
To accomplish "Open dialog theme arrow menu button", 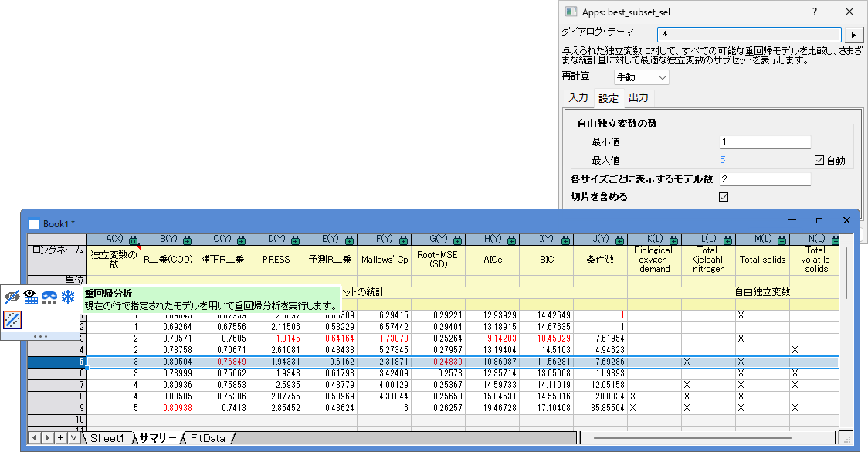I will (x=853, y=35).
